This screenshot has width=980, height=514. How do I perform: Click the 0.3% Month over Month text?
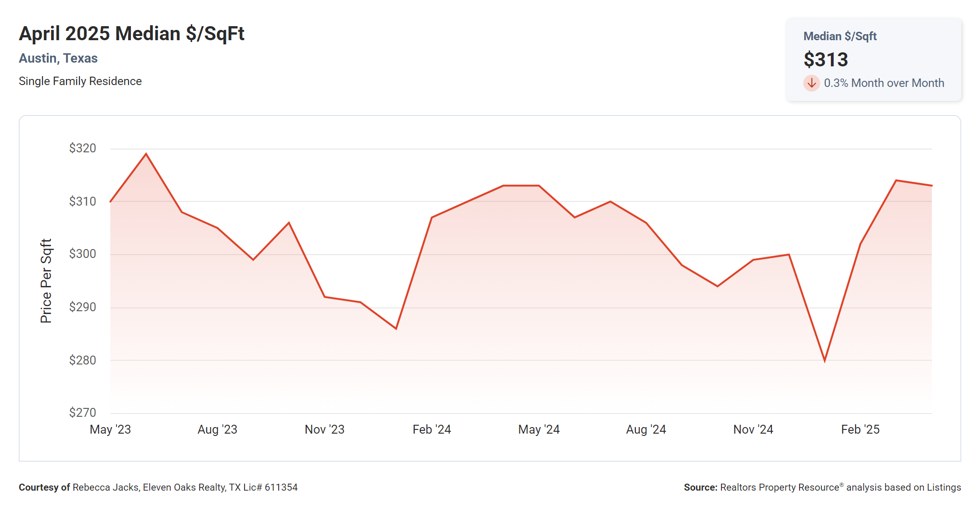click(884, 83)
